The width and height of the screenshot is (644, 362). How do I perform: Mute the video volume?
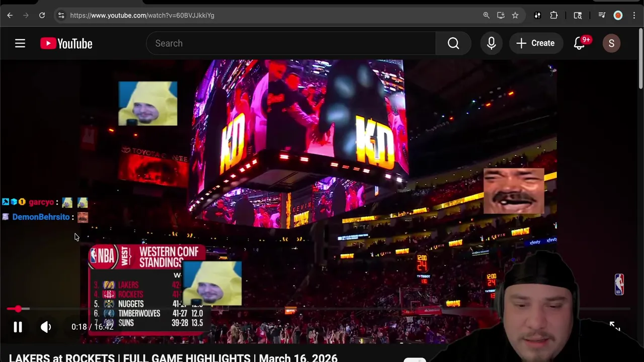pyautogui.click(x=46, y=327)
